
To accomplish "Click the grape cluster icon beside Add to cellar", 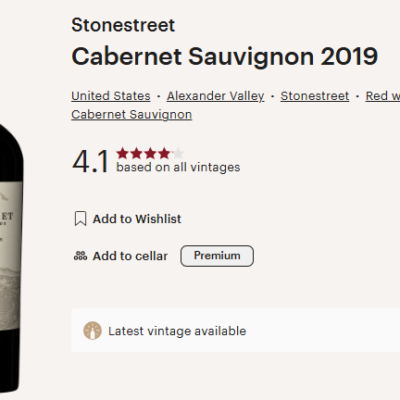I will (80, 256).
